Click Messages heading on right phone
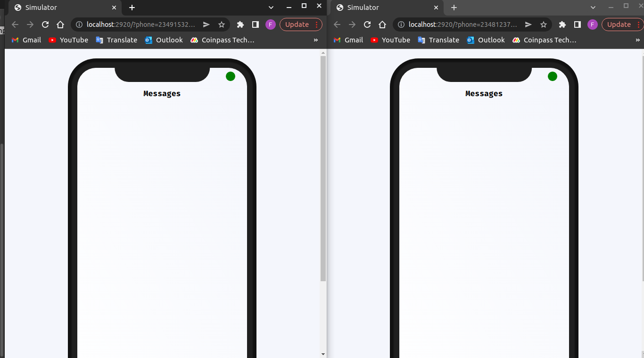Screen dimensions: 644x358 pos(484,94)
